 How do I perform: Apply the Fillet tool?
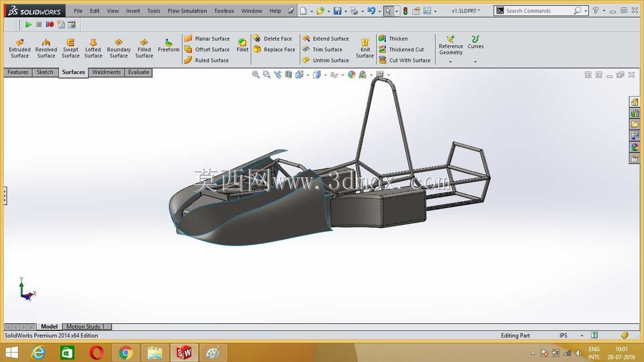point(242,46)
